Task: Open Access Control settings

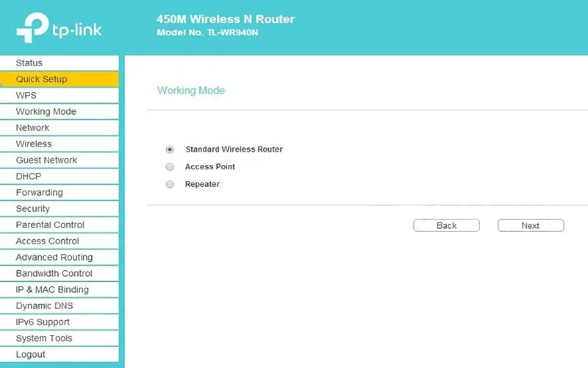Action: (x=60, y=241)
